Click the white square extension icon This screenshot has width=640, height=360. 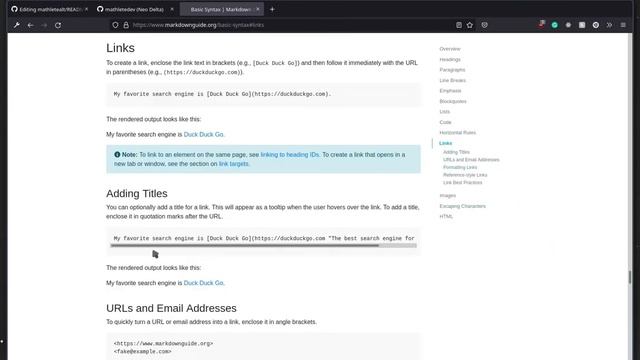point(582,25)
